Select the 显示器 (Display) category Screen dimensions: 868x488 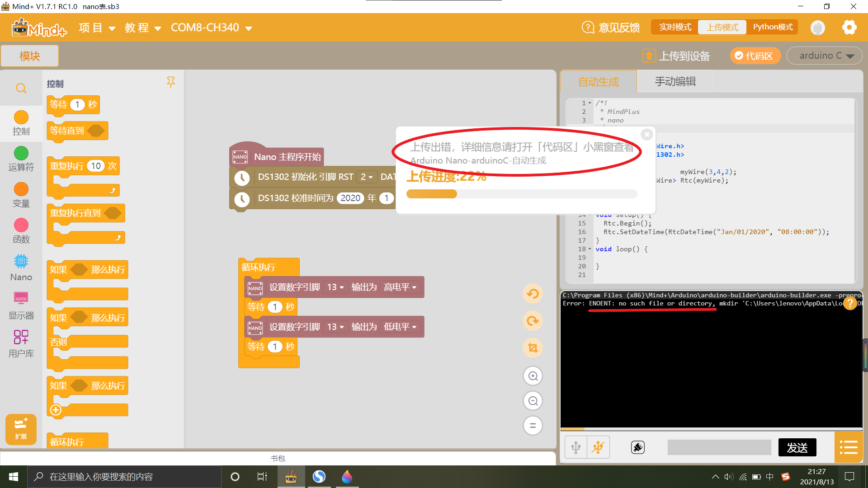coord(21,305)
